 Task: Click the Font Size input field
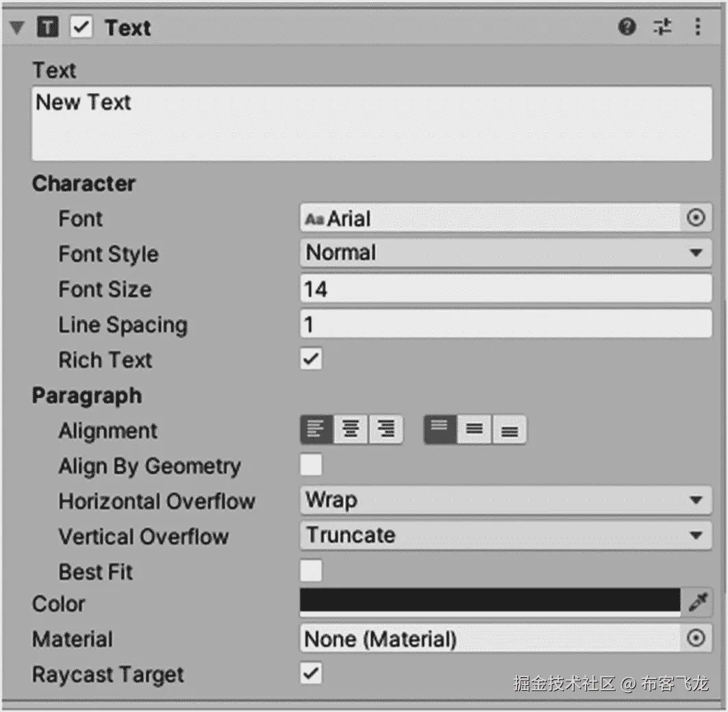505,289
